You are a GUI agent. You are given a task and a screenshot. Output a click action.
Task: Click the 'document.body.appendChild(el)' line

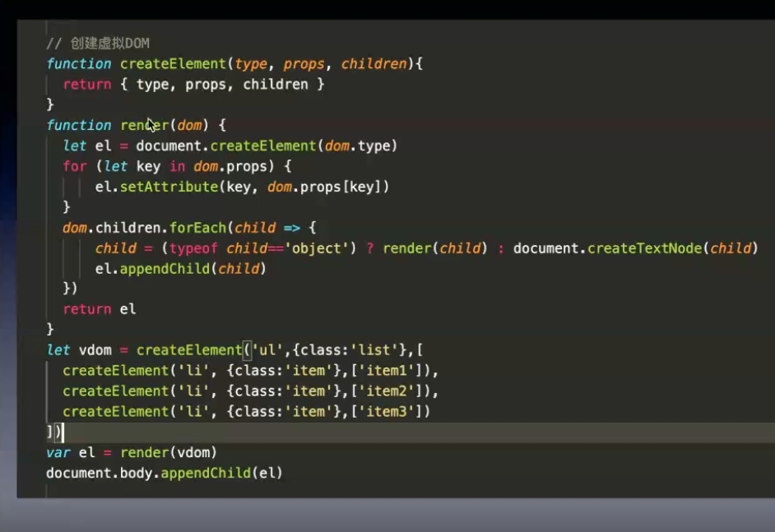coord(164,474)
